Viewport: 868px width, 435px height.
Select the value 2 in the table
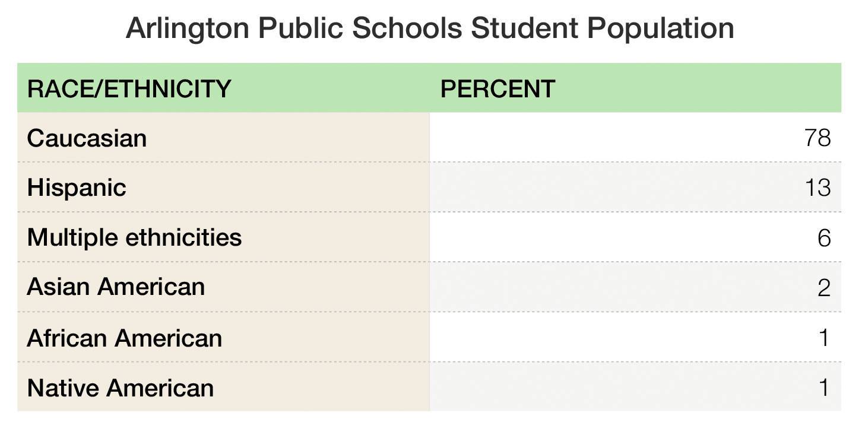click(x=823, y=288)
